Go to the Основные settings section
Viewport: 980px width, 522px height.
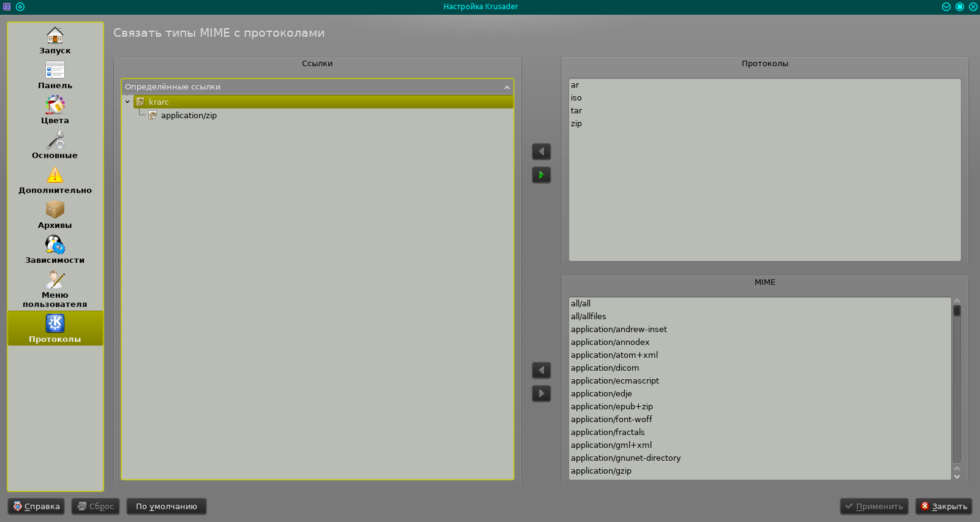pos(55,145)
